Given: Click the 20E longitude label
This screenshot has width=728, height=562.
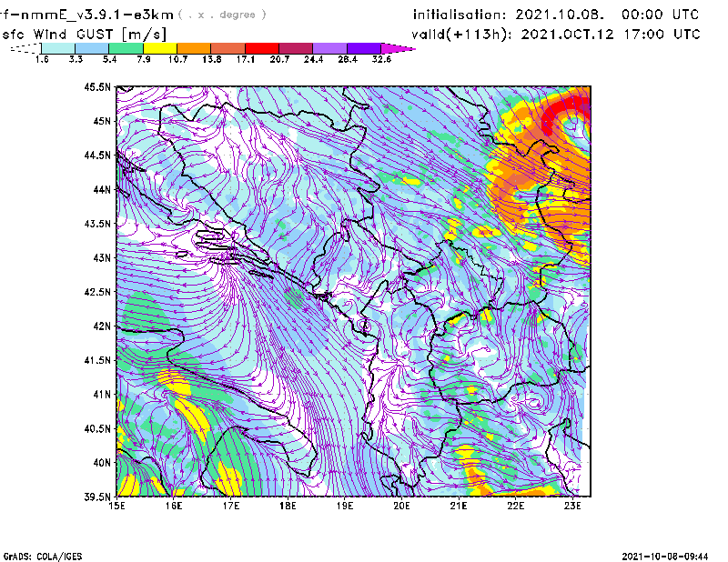Looking at the screenshot, I should pyautogui.click(x=401, y=506).
